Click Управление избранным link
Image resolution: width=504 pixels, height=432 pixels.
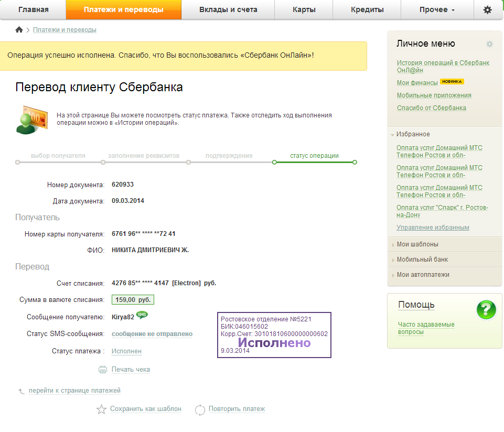tap(433, 228)
